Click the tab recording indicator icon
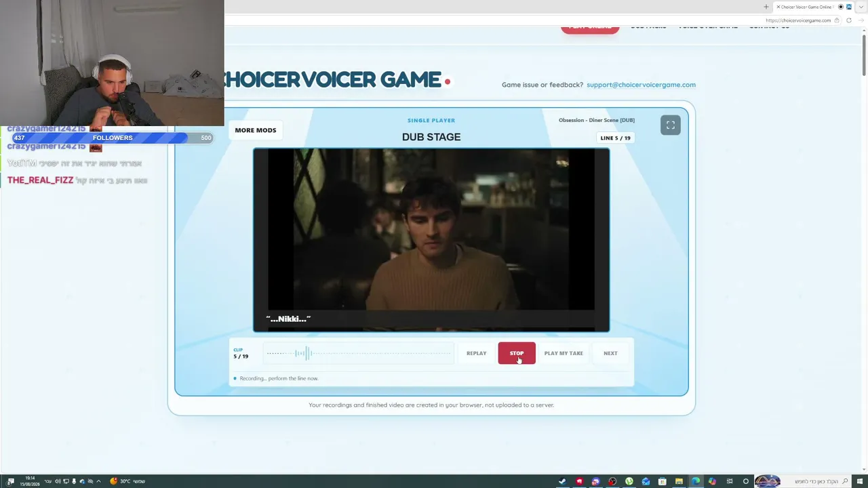This screenshot has height=488, width=868. (x=841, y=7)
